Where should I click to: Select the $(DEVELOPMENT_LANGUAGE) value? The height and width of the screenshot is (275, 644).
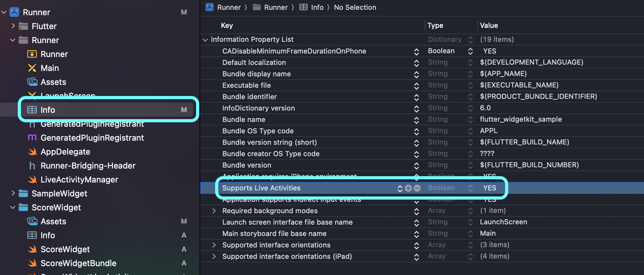pos(532,62)
